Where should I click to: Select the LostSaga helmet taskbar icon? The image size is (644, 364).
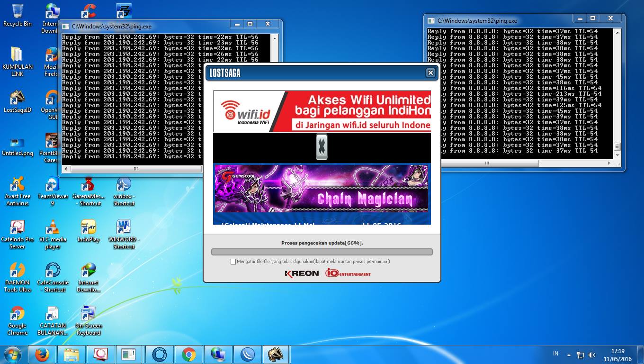pyautogui.click(x=276, y=355)
